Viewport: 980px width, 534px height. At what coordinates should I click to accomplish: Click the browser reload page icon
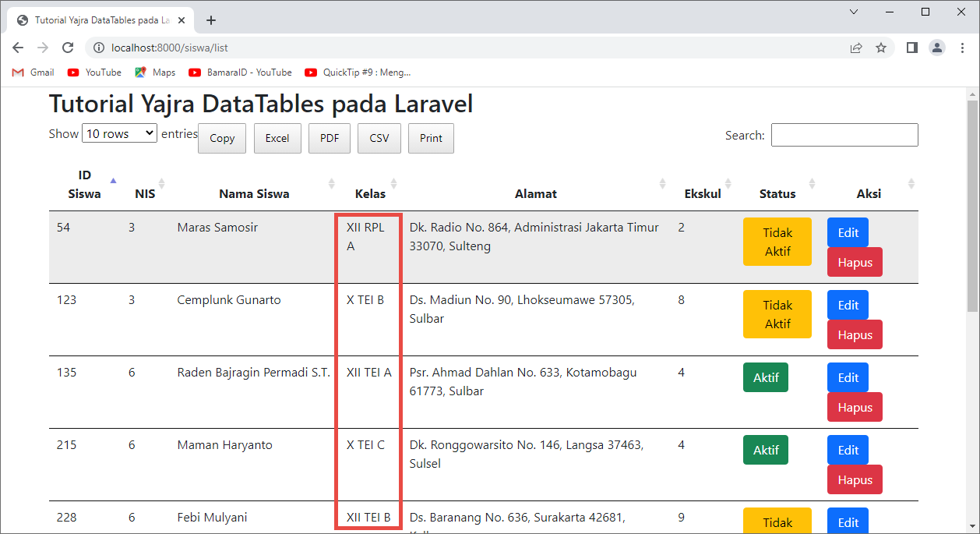68,48
